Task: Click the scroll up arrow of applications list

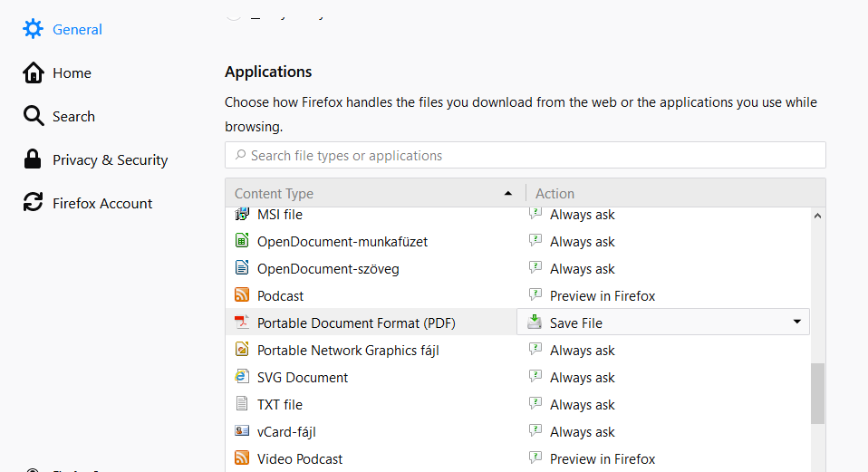Action: [817, 217]
